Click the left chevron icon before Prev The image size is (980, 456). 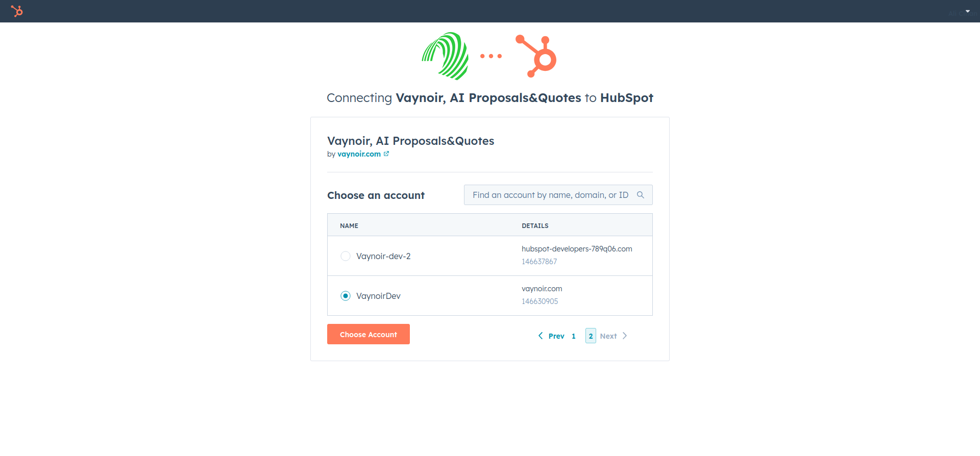[x=541, y=336]
